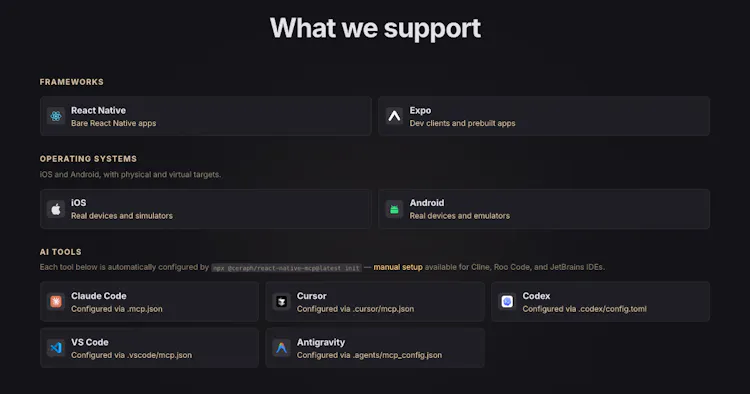This screenshot has width=750, height=394.
Task: Click the Antigravity logo icon
Action: point(282,348)
